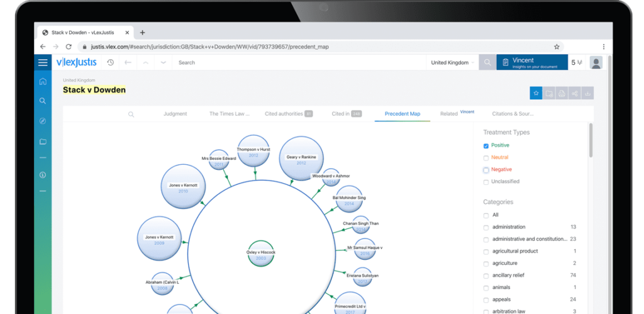Screen dimensions: 644x314
Task: Expand the United Kingdom jurisdiction dropdown
Action: (x=452, y=62)
